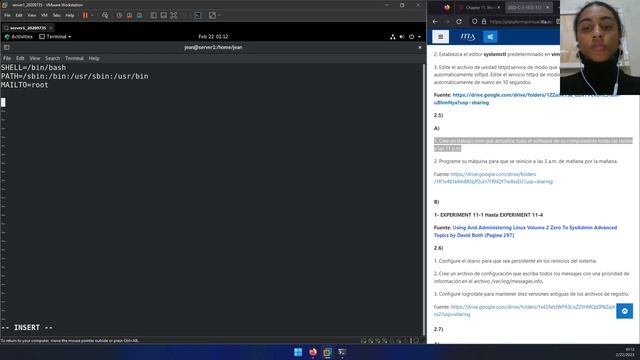The image size is (640, 360).
Task: Expand the stretch display dropdown arrow in VMware
Action: coord(219,15)
